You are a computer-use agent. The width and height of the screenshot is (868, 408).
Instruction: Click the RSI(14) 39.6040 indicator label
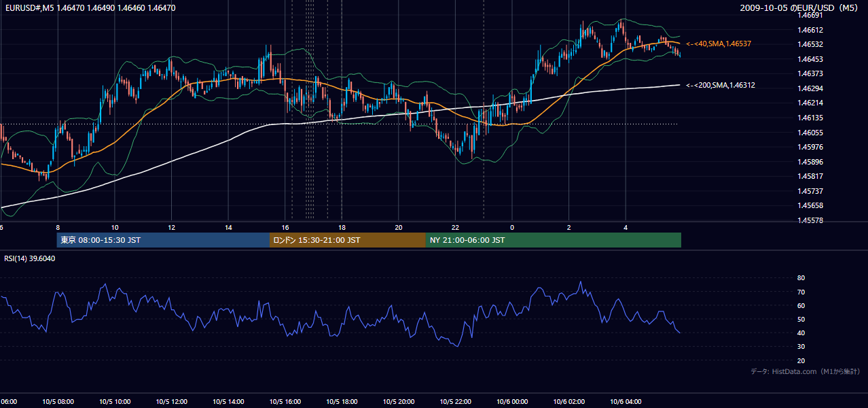30,258
